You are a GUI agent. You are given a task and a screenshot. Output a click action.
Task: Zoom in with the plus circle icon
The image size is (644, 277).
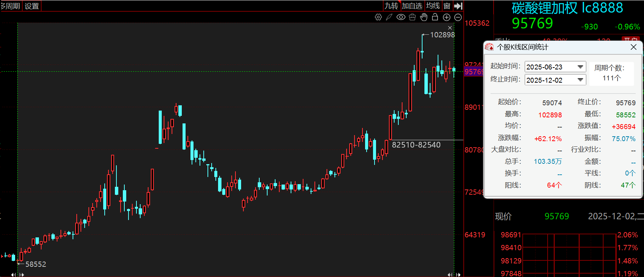click(446, 17)
